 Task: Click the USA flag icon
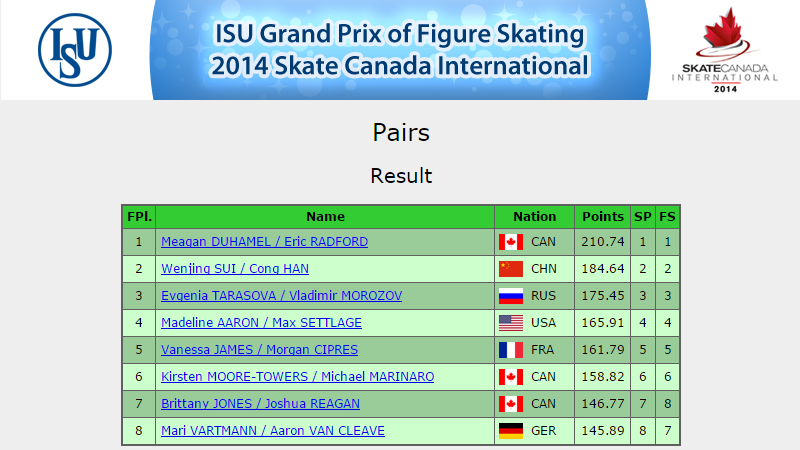[511, 323]
